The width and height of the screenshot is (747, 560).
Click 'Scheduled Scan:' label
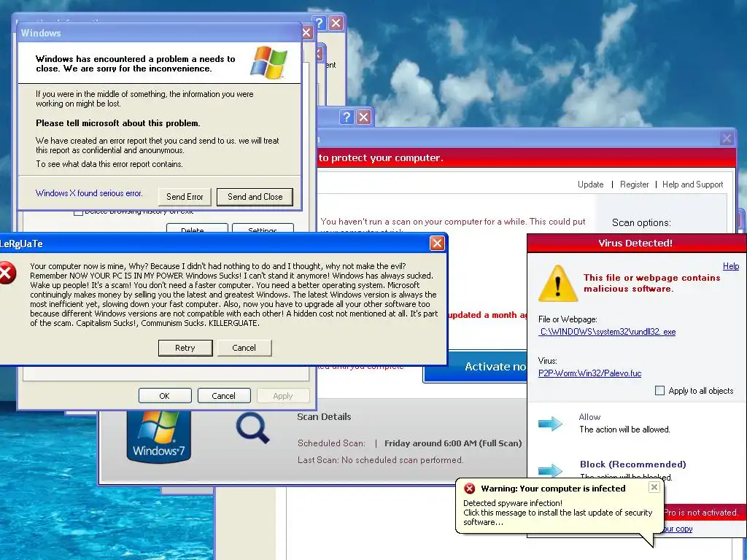pos(332,443)
